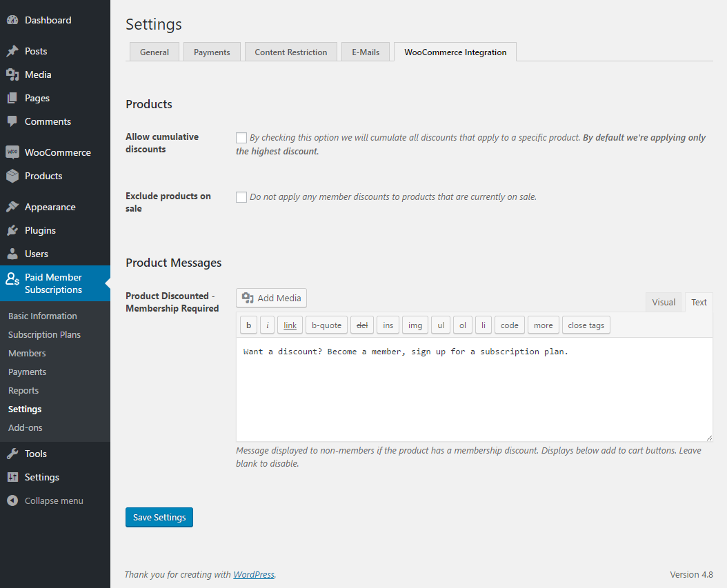Switch editor to Visual mode

point(664,303)
